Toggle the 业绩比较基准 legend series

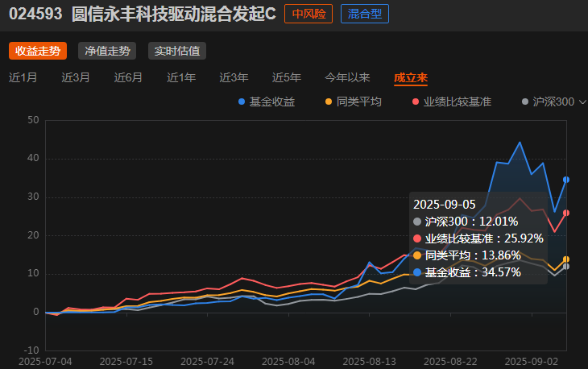point(452,102)
